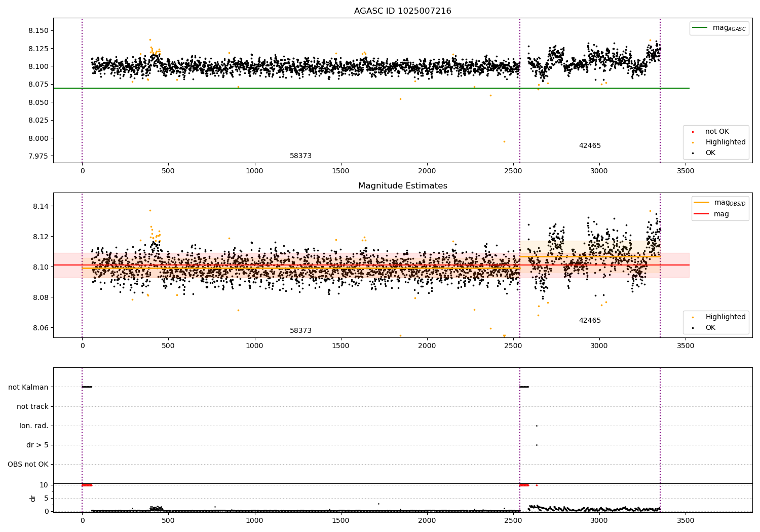Select the green mag AGASC legend entry
The width and height of the screenshot is (760, 532).
pyautogui.click(x=718, y=28)
